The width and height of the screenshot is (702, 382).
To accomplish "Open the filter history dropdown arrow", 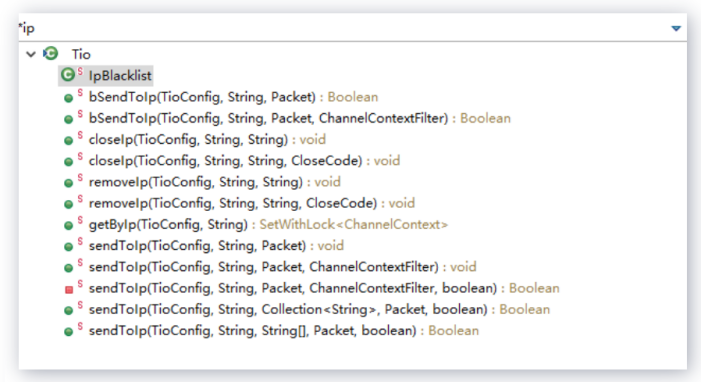I will tap(676, 29).
